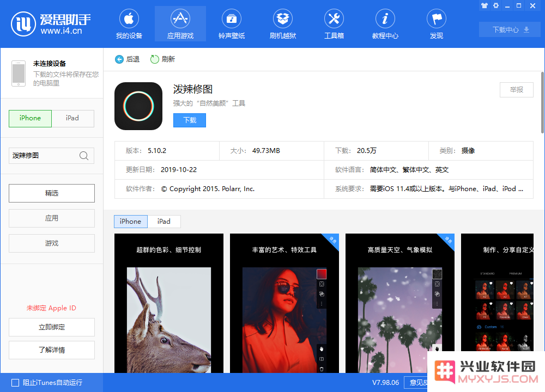This screenshot has height=392, width=545.
Task: Click the app subtitle 强大的“自然美颜”工具
Action: (x=209, y=103)
